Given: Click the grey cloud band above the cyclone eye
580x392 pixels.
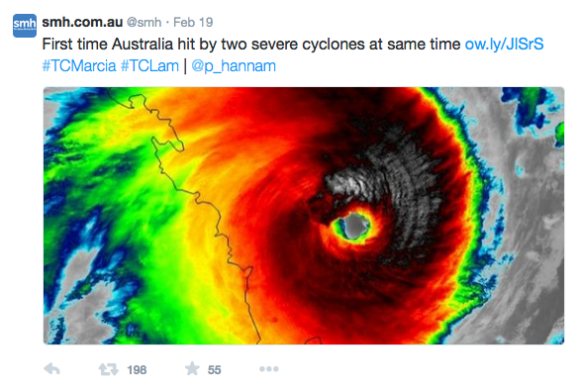Looking at the screenshot, I should (x=385, y=166).
